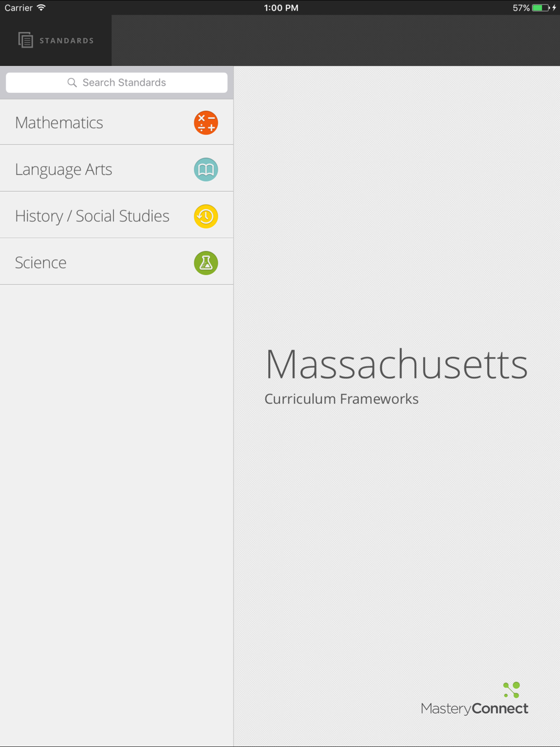Viewport: 560px width, 747px height.
Task: Click the Standards pages icon in header
Action: pos(25,40)
